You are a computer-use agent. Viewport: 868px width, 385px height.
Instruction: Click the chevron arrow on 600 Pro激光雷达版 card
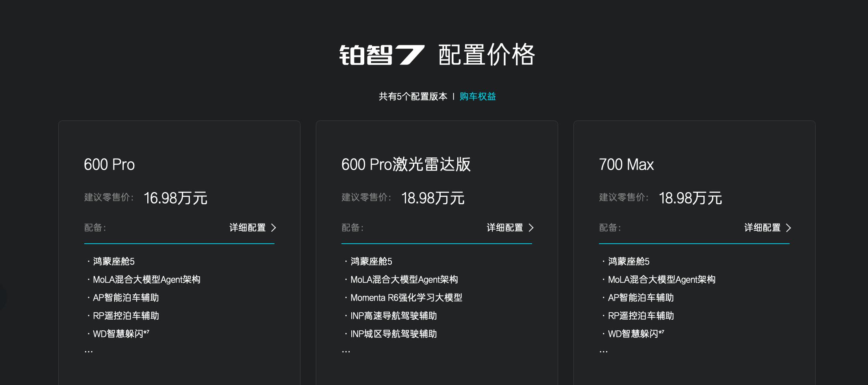[x=531, y=228]
